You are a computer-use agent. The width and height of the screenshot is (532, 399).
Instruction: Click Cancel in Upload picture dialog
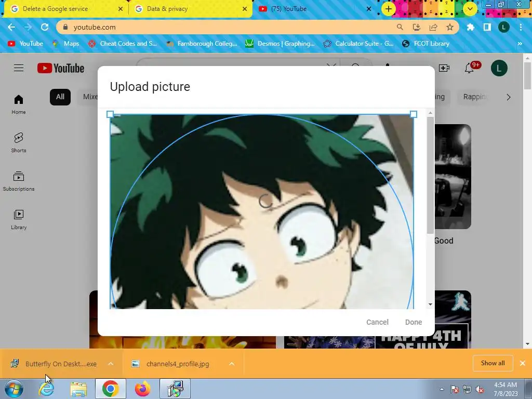point(377,322)
